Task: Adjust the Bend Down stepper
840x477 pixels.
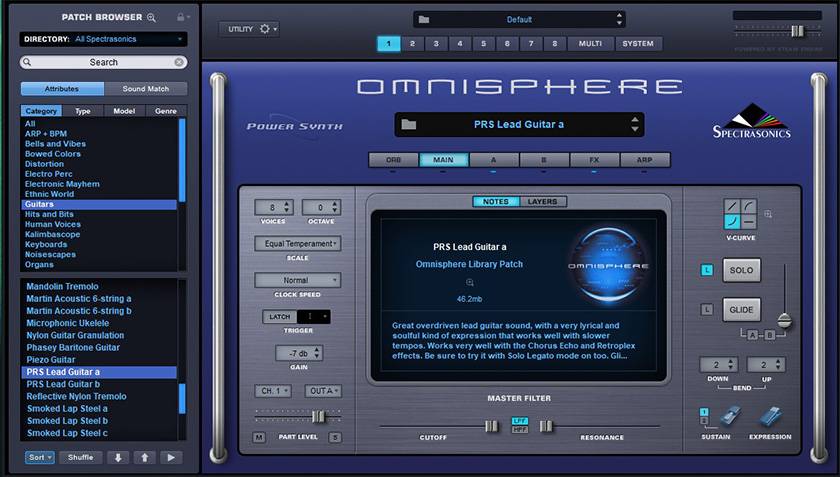Action: tap(731, 365)
